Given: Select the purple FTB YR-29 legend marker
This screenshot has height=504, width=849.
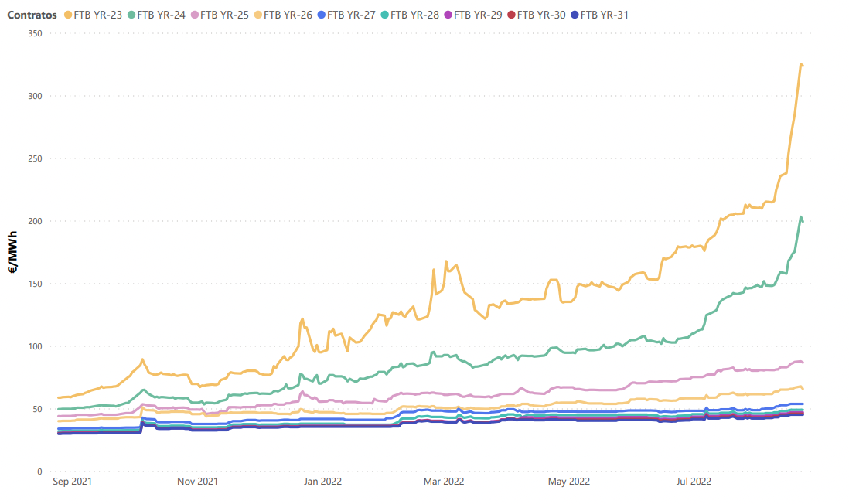Looking at the screenshot, I should point(448,15).
